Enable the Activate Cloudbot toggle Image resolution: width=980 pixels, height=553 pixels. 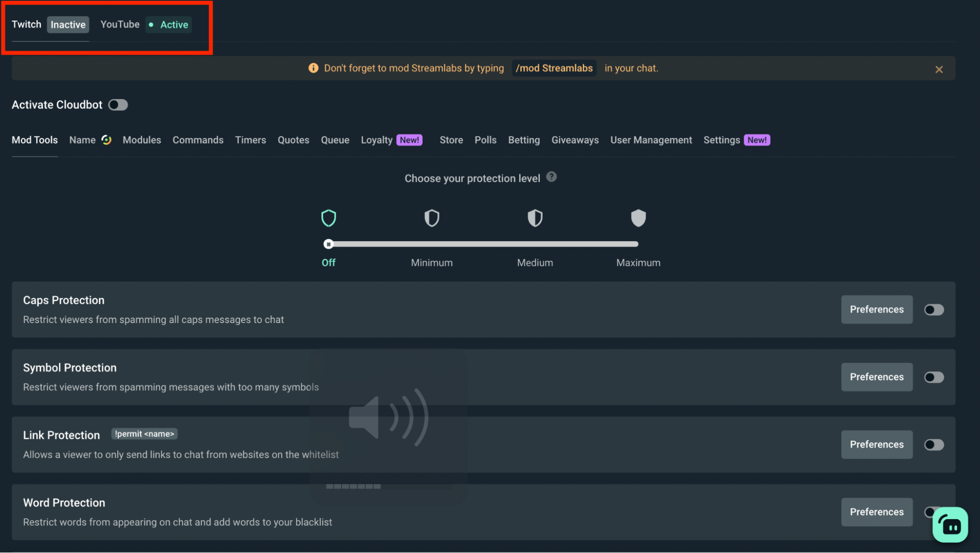click(118, 104)
